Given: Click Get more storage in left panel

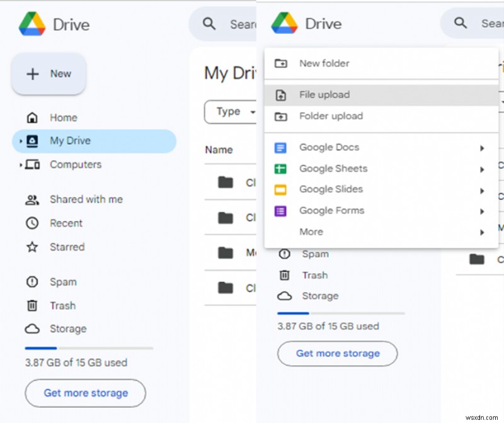Looking at the screenshot, I should pos(86,393).
